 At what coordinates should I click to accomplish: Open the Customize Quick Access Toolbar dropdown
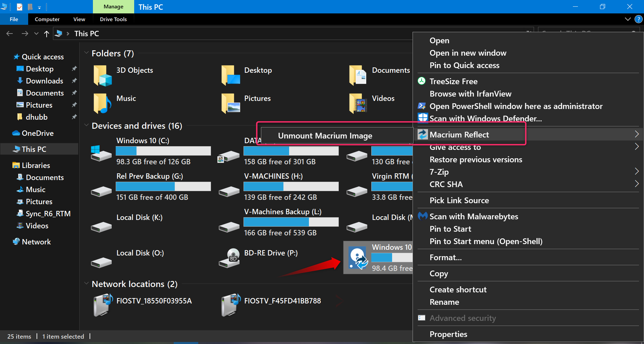click(39, 7)
